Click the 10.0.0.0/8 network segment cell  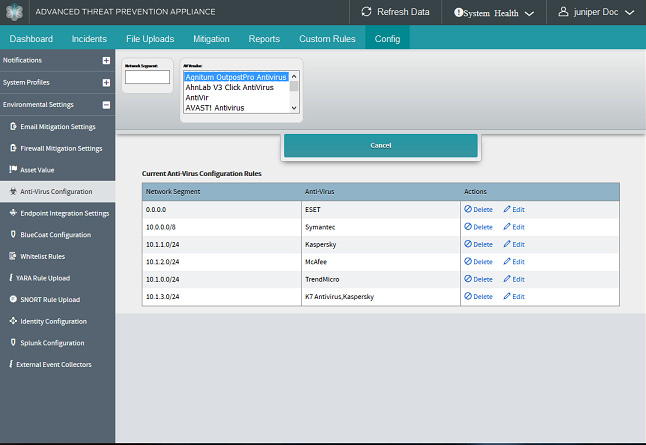pos(222,227)
